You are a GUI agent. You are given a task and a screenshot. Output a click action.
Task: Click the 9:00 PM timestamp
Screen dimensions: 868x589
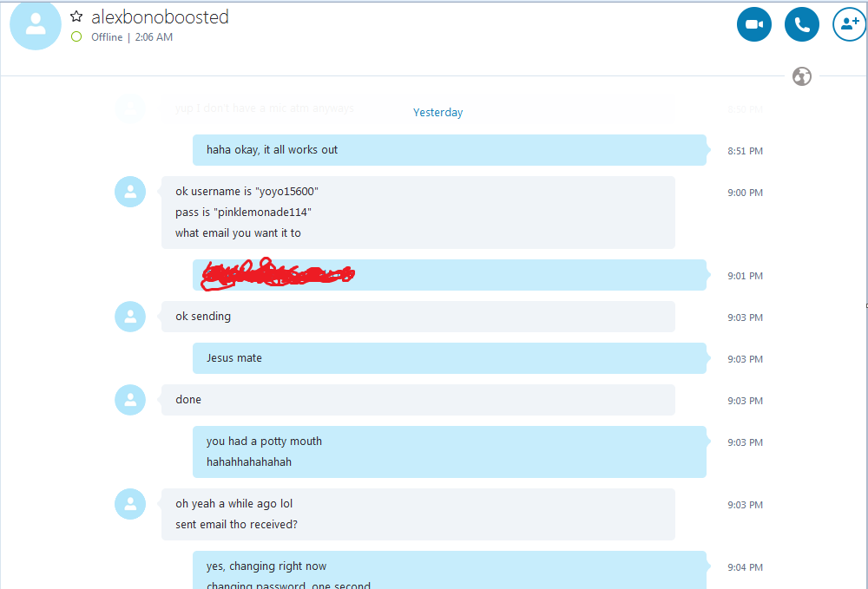click(745, 193)
